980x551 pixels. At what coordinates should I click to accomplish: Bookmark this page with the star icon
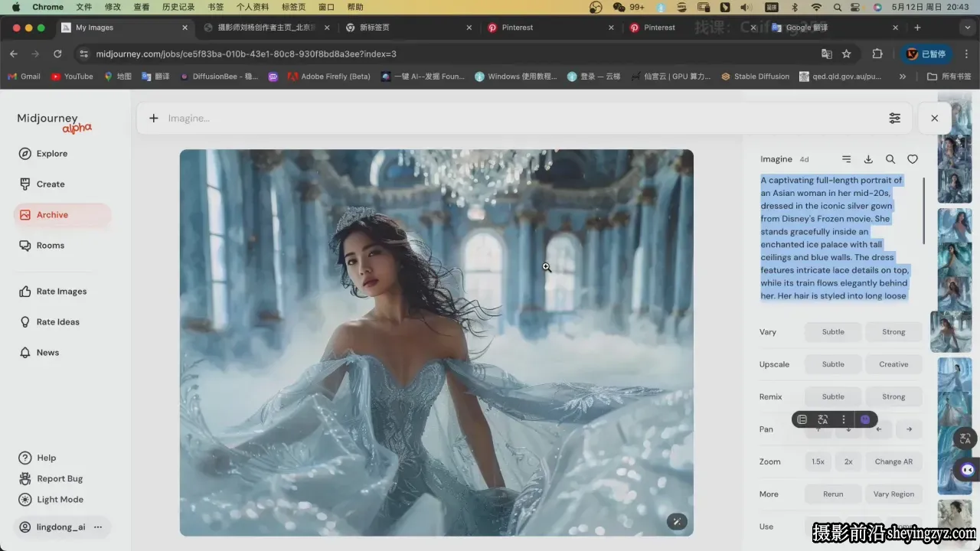point(847,54)
